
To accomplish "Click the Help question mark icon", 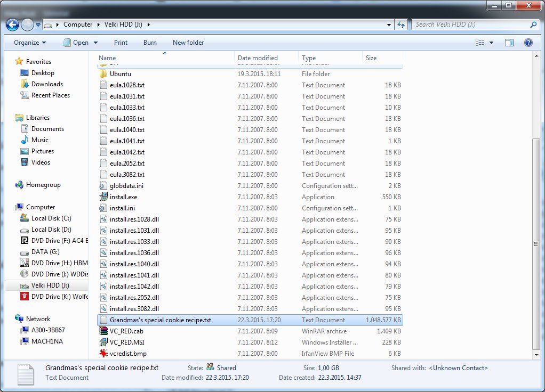I will coord(528,43).
